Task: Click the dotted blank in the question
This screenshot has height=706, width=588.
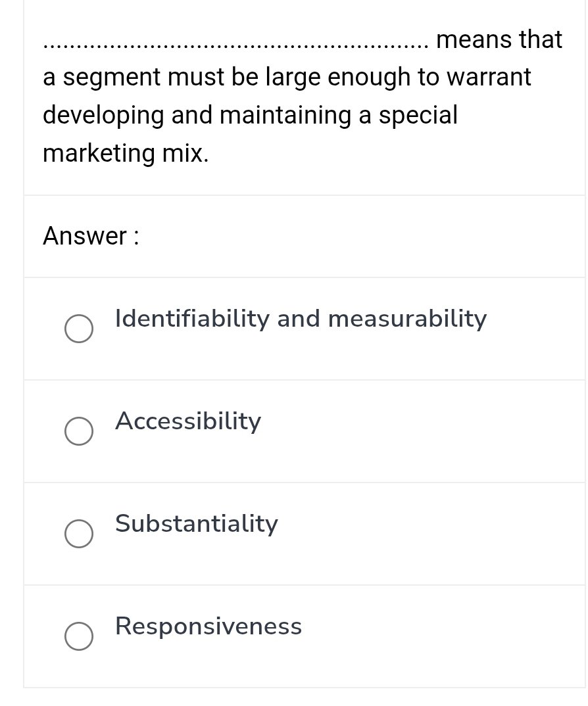Action: click(235, 45)
